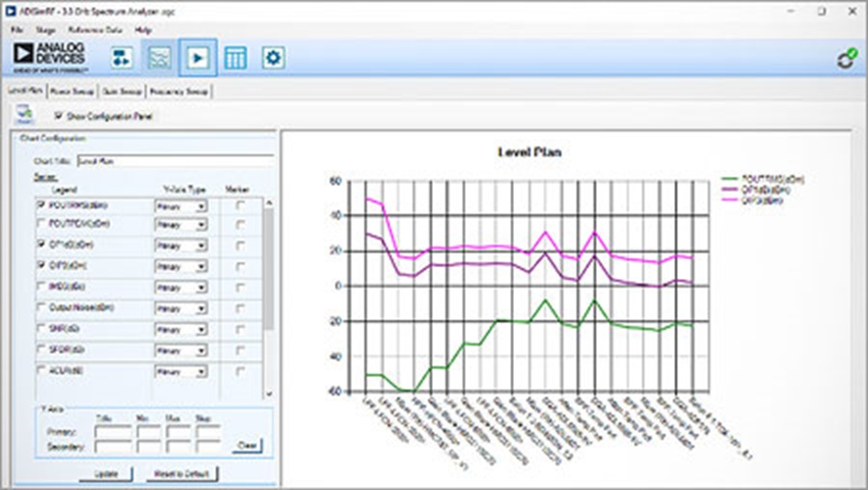Enable the SNR(dB) series checkbox
This screenshot has width=868, height=490.
pos(41,328)
